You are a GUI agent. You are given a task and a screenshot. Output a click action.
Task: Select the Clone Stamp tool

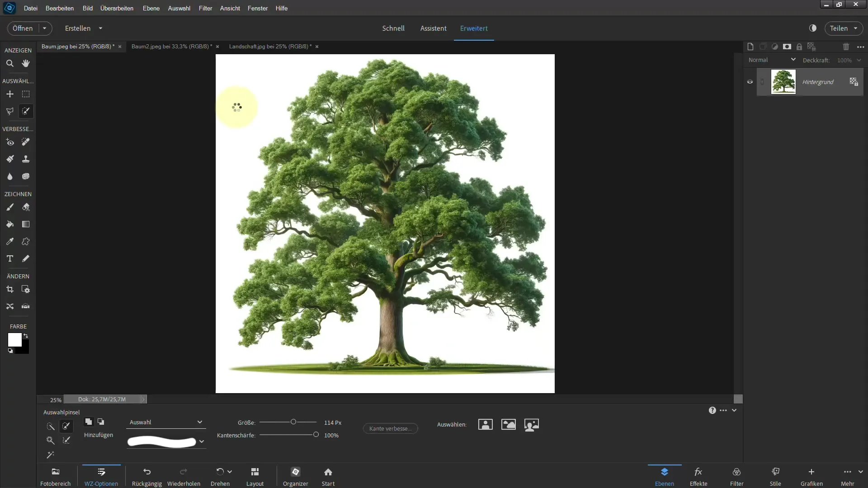26,159
